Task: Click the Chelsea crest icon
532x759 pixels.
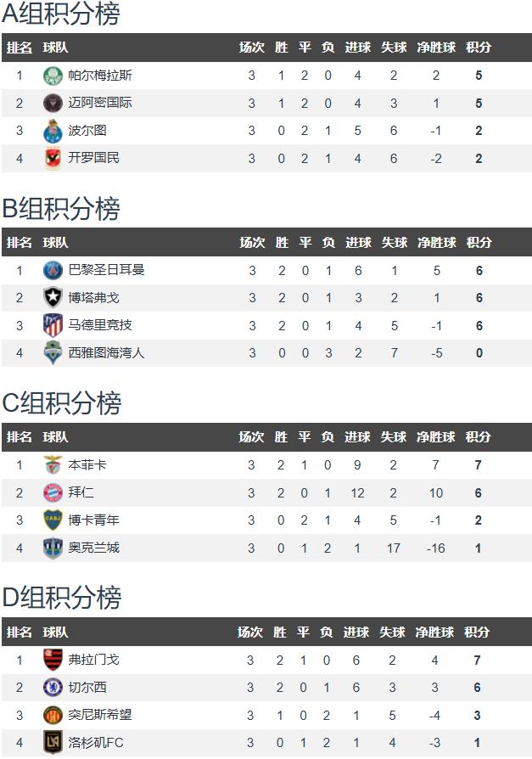Action: pyautogui.click(x=53, y=688)
